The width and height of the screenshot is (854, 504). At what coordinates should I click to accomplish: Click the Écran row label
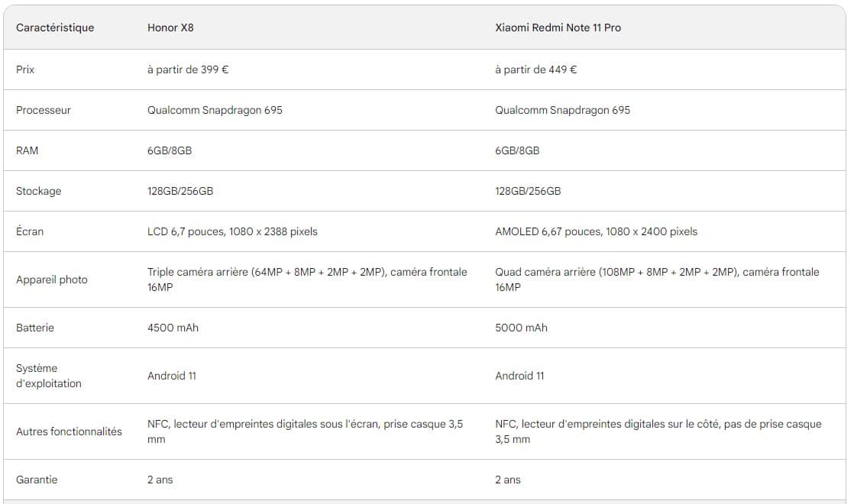[30, 231]
